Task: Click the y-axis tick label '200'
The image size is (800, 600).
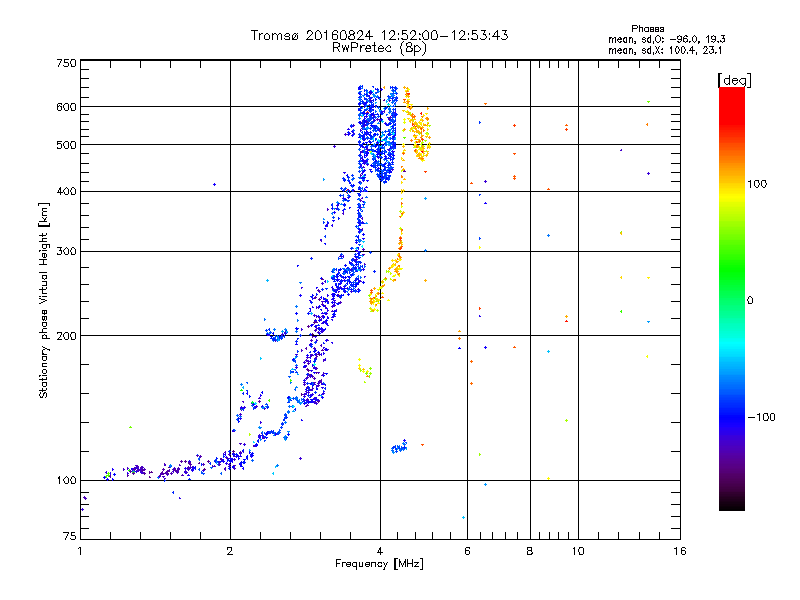Action: pyautogui.click(x=66, y=336)
